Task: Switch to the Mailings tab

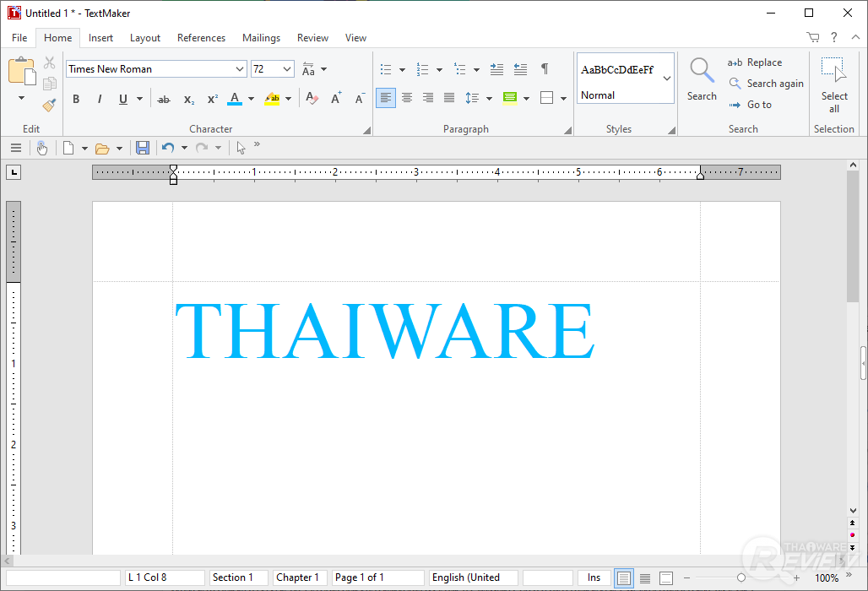Action: (x=261, y=38)
